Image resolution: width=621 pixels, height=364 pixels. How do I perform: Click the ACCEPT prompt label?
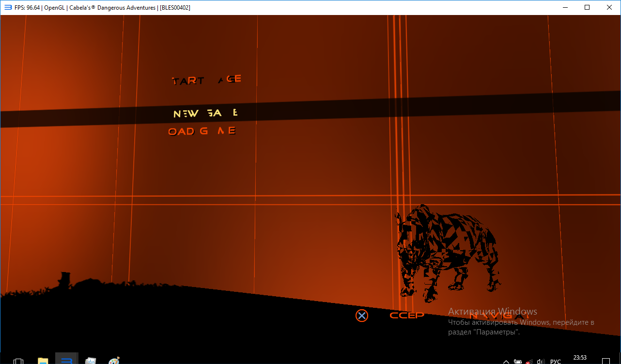[x=407, y=316]
